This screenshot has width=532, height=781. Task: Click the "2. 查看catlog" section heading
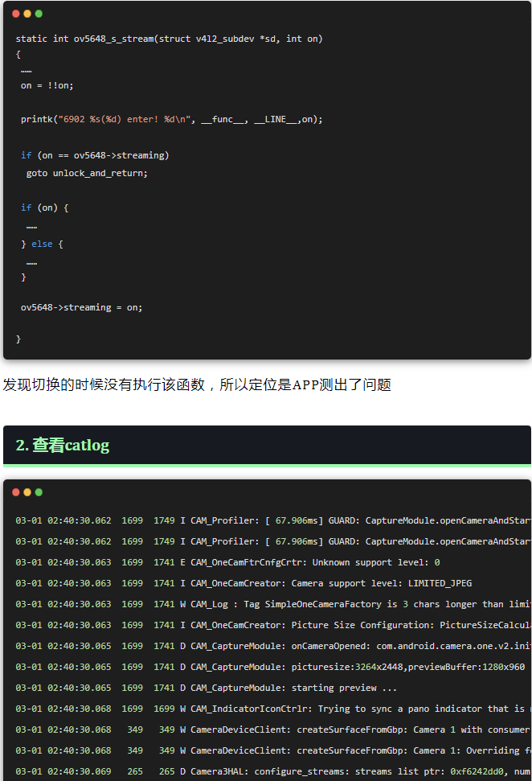(x=63, y=445)
